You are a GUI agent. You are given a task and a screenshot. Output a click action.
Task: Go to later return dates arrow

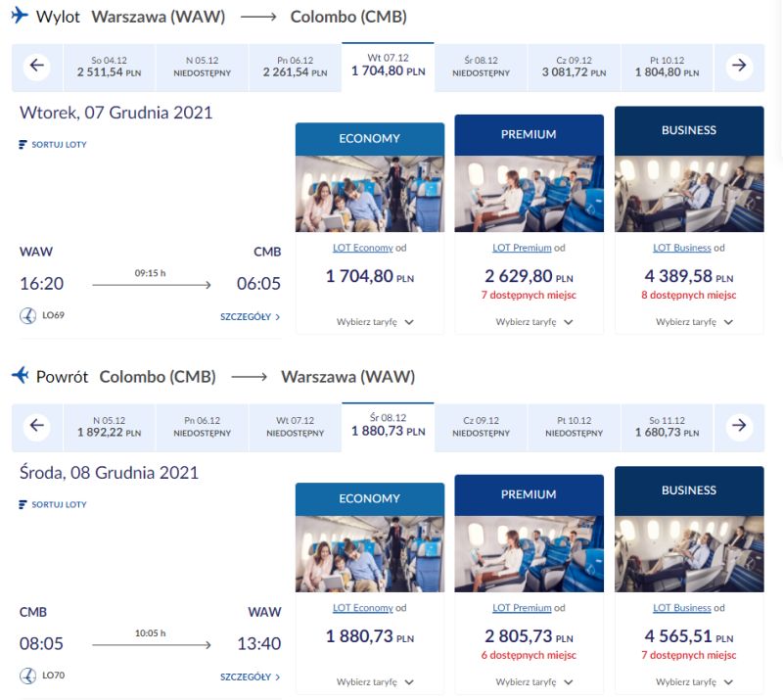[x=739, y=426]
